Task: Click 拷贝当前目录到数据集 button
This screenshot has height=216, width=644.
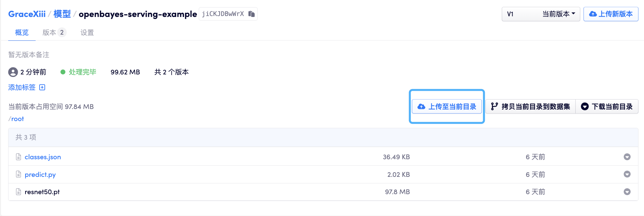Action: pos(530,107)
